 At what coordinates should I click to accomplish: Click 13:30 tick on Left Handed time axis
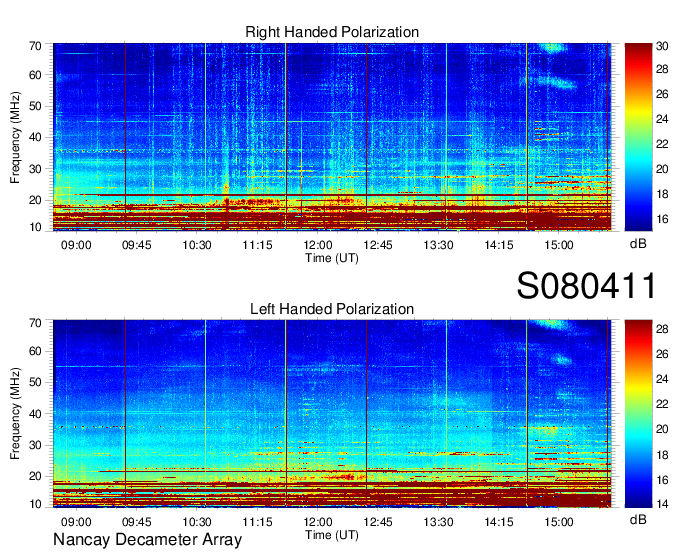(438, 522)
